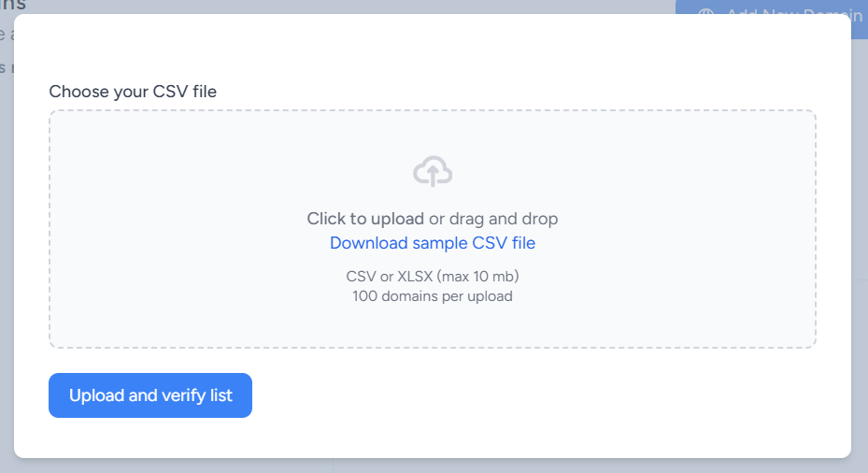Click the 'Choose your CSV file' label
This screenshot has height=473, width=868.
tap(133, 92)
